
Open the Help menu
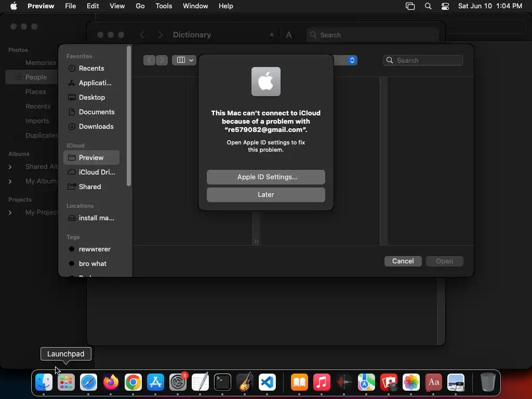coord(225,6)
